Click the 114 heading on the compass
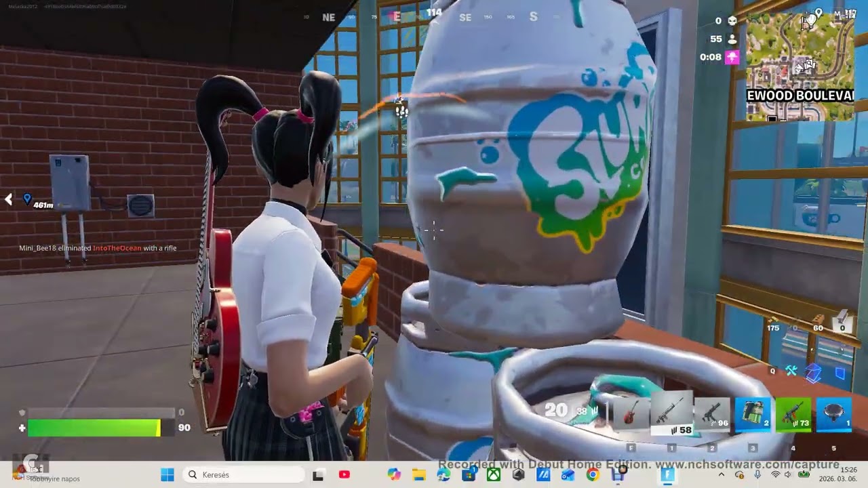 [x=434, y=12]
